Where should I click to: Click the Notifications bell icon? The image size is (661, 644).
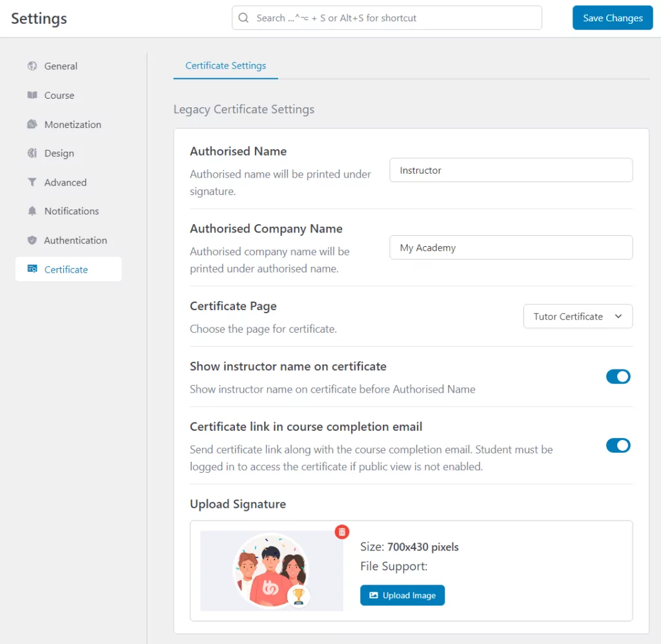pos(32,211)
